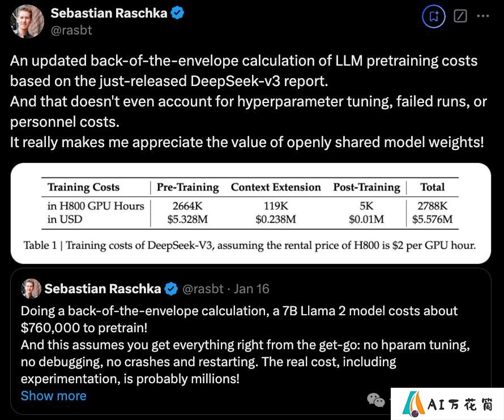Open the three-dot more options menu
The image size is (504, 420).
tap(483, 16)
